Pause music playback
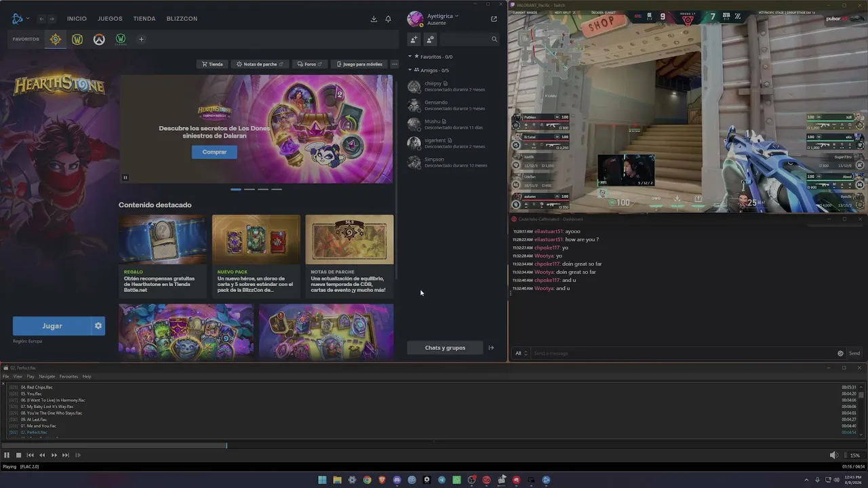The image size is (868, 488). (7, 455)
